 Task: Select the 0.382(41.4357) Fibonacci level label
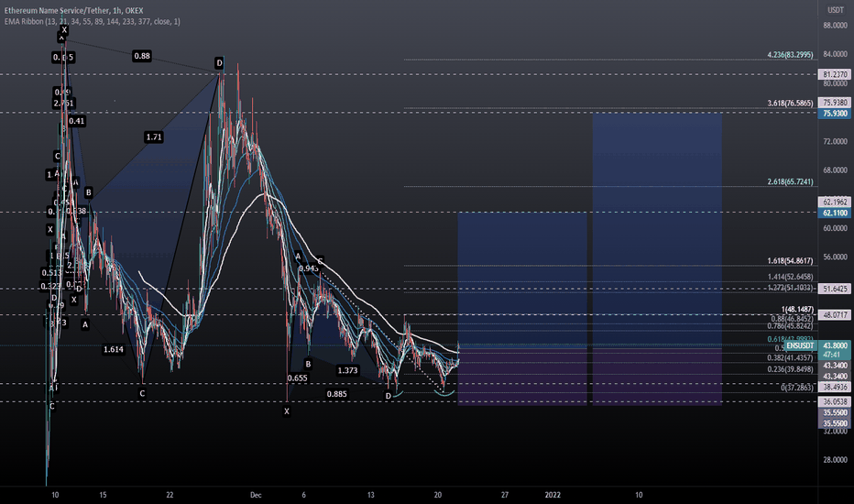point(790,358)
